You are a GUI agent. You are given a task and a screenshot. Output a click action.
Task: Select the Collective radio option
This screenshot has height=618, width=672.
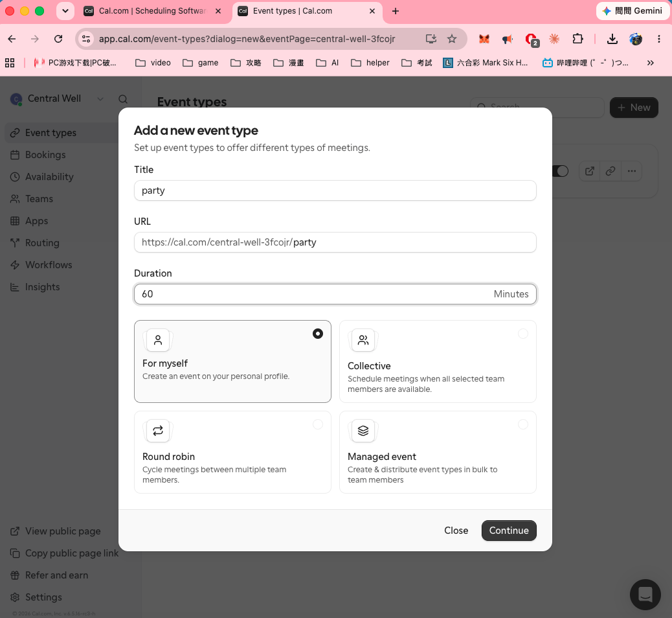523,334
